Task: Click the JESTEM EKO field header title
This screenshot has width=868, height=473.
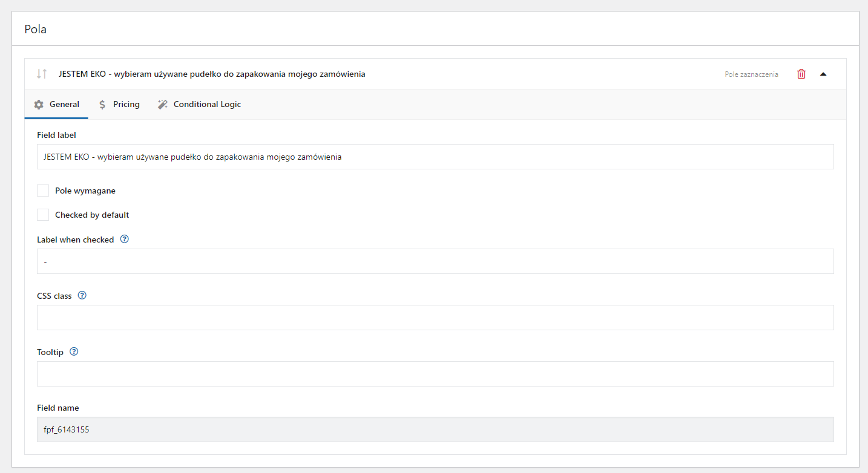Action: (x=212, y=74)
